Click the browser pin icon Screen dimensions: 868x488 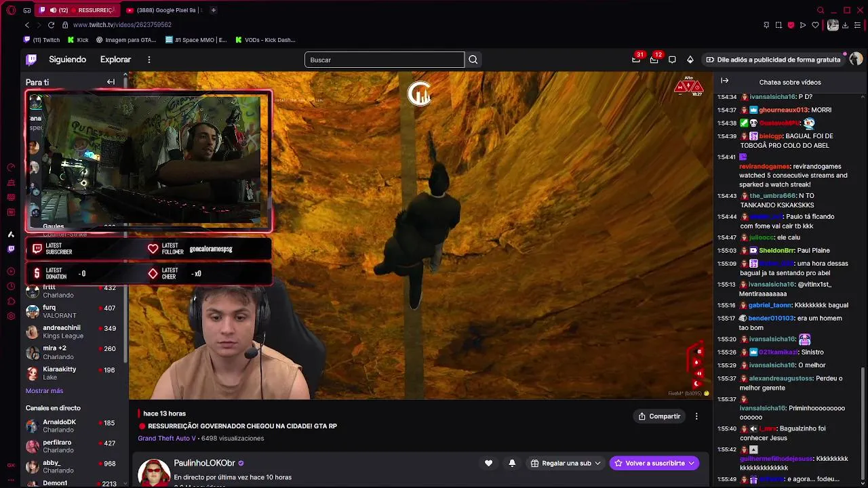766,25
